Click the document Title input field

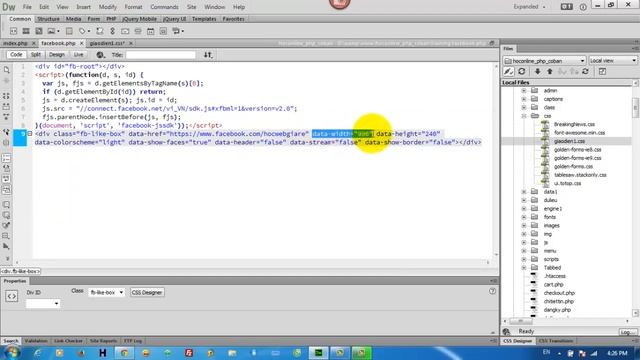(160, 55)
